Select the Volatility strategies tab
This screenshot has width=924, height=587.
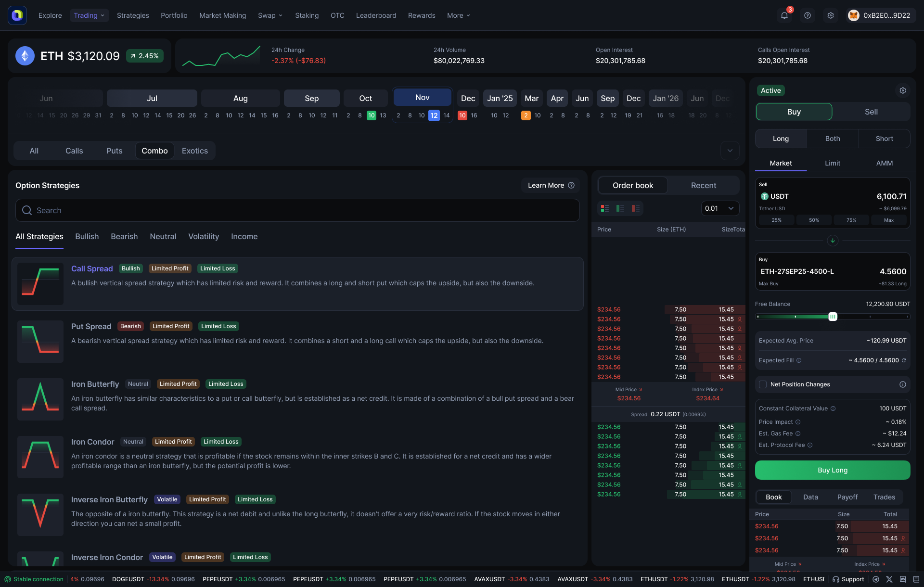pyautogui.click(x=204, y=236)
